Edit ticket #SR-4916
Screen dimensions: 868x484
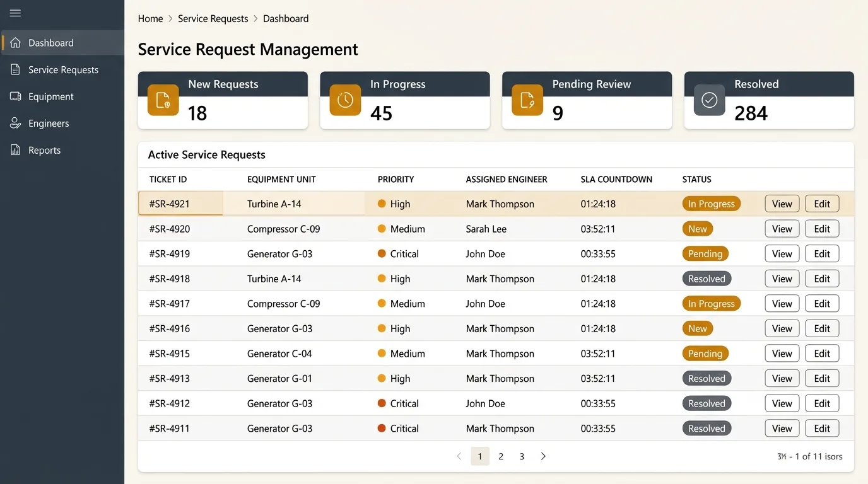[x=822, y=328]
